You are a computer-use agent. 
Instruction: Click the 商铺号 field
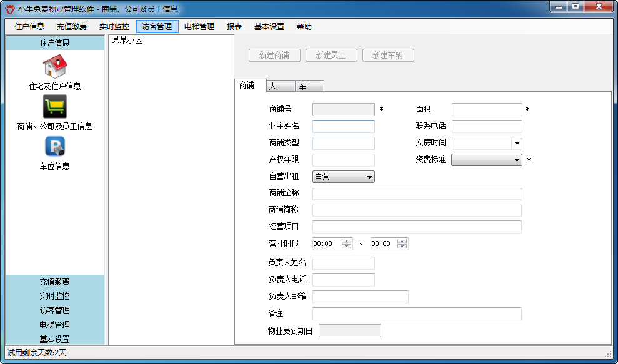(x=343, y=109)
